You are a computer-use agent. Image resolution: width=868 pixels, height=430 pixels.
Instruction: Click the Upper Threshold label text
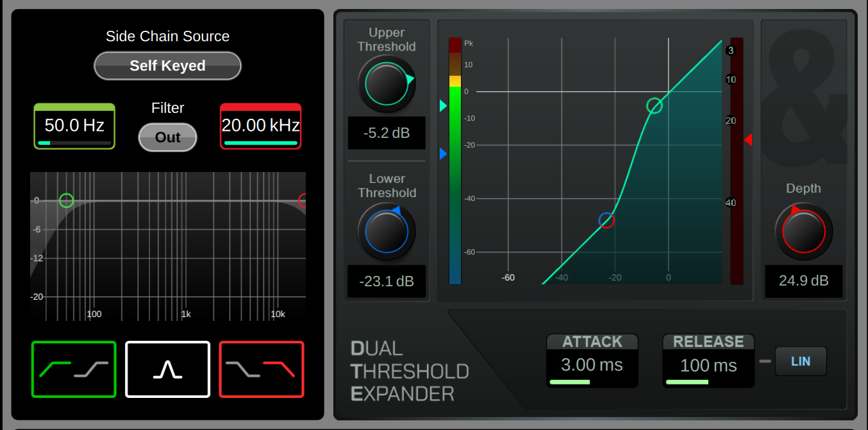[387, 39]
